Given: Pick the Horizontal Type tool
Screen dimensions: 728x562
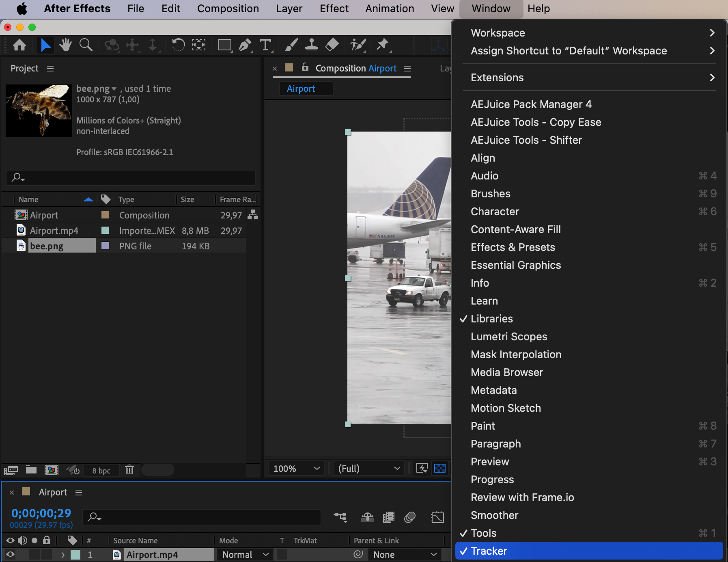Looking at the screenshot, I should [265, 45].
